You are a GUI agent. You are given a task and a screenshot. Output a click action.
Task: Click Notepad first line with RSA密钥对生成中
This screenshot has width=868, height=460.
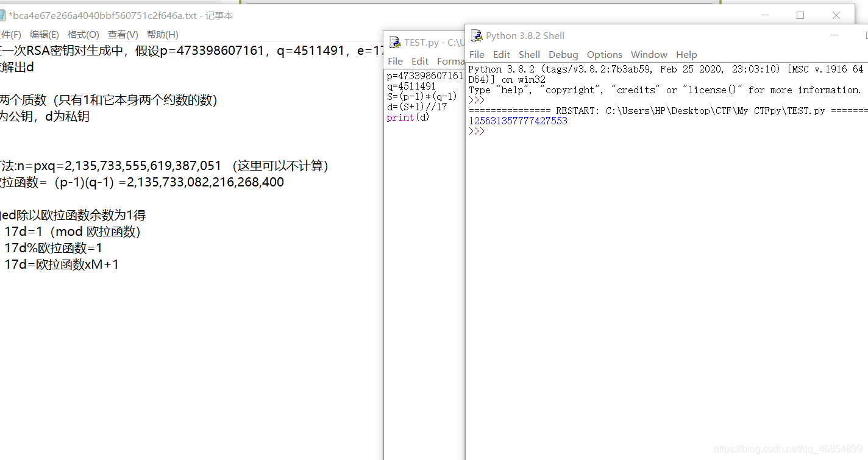coord(191,51)
